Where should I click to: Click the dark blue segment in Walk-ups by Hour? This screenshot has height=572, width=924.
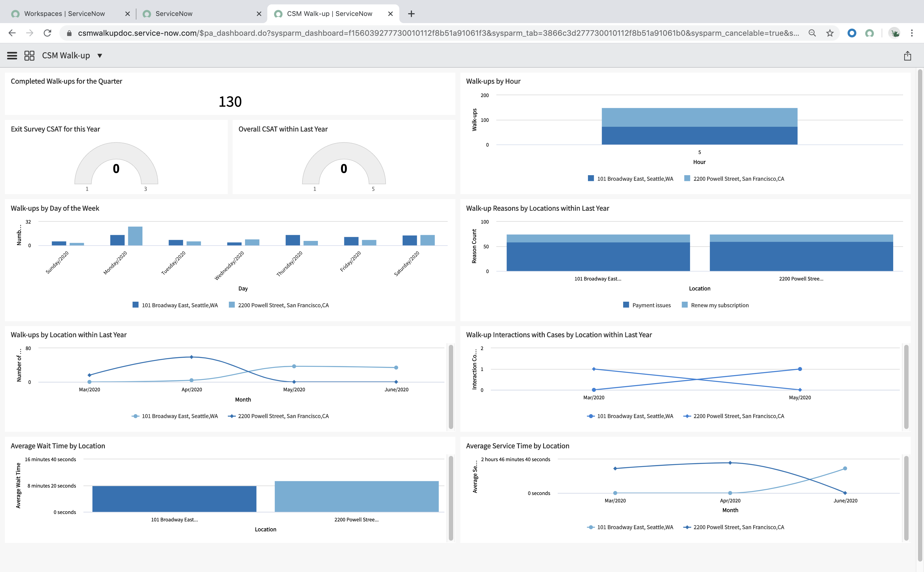coord(699,135)
